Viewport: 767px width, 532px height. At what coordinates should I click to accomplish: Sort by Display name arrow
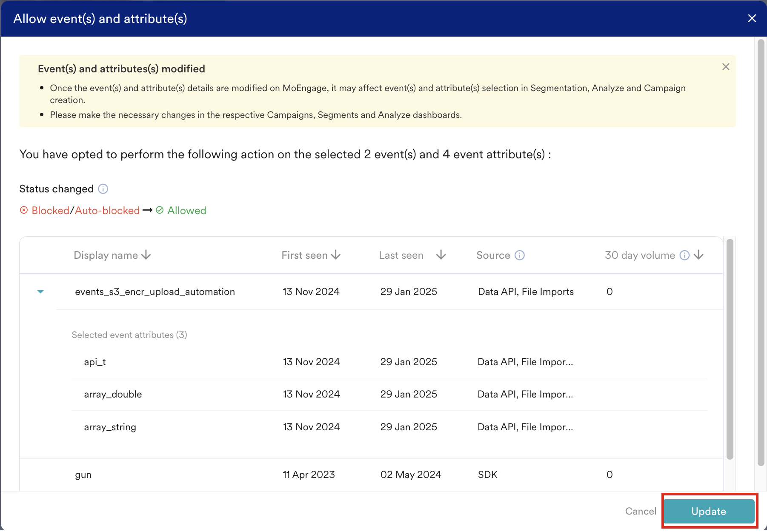pos(146,255)
